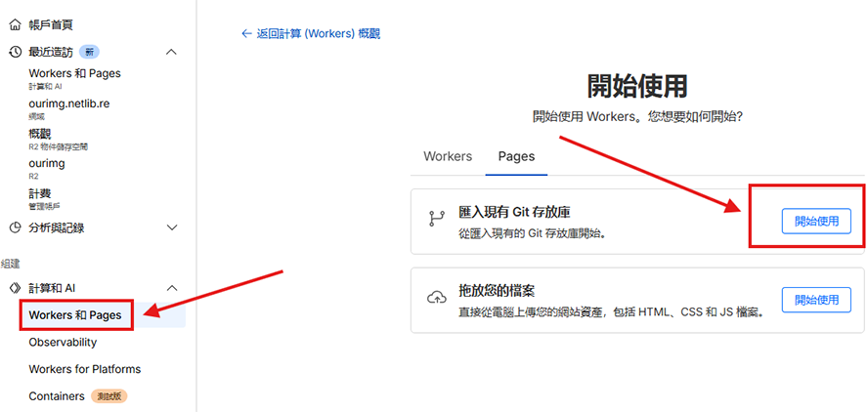The width and height of the screenshot is (868, 412).
Task: Click the home icon beside 帳戶首頁
Action: coord(16,24)
